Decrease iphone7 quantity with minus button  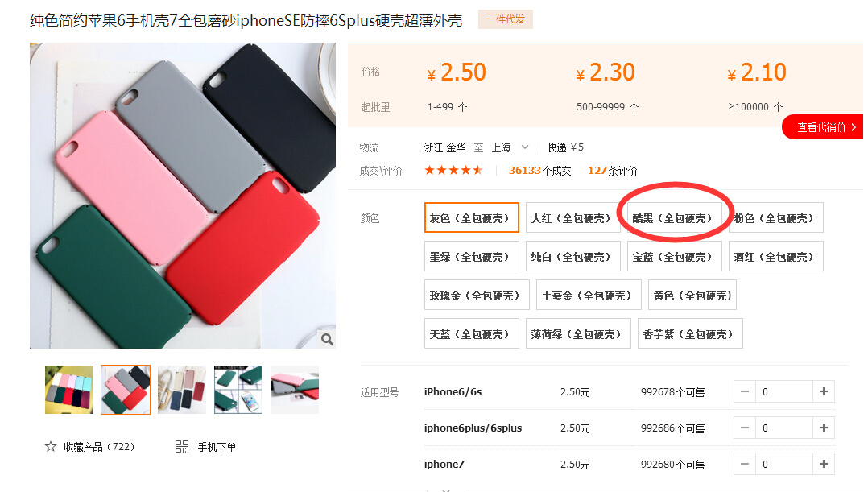click(x=745, y=465)
